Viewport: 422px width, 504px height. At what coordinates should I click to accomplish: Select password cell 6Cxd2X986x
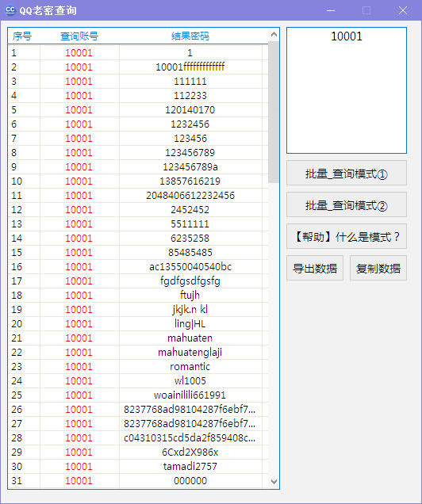point(190,452)
